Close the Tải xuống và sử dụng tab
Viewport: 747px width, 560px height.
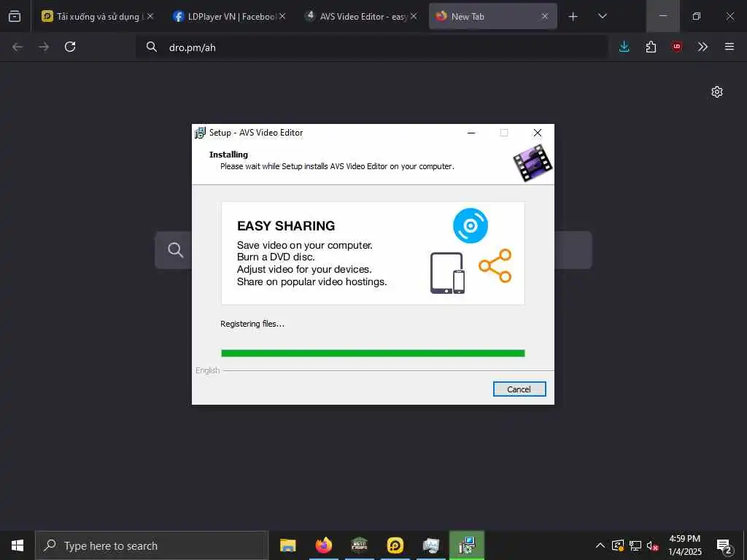pos(150,16)
